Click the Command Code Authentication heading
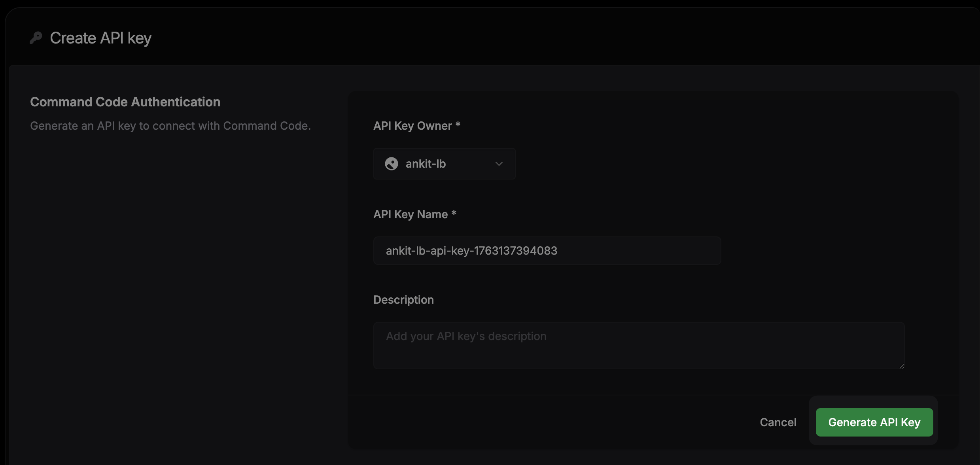The width and height of the screenshot is (980, 465). tap(125, 102)
